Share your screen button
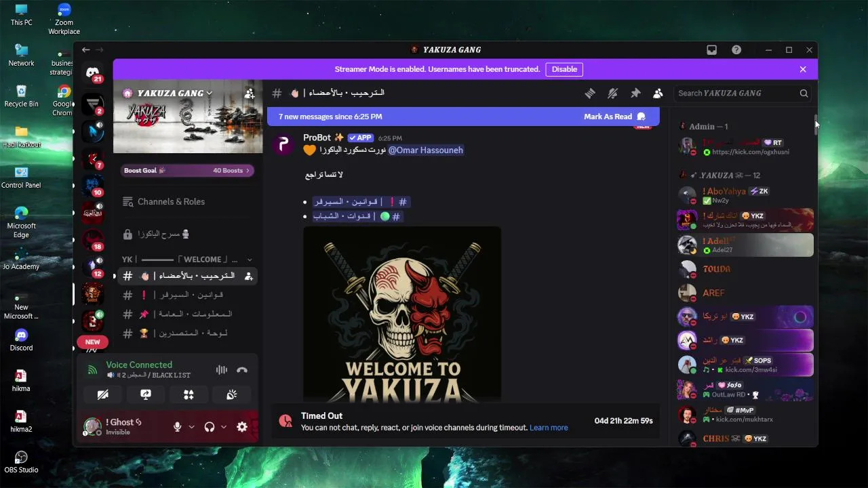The height and width of the screenshot is (488, 868). [x=146, y=394]
